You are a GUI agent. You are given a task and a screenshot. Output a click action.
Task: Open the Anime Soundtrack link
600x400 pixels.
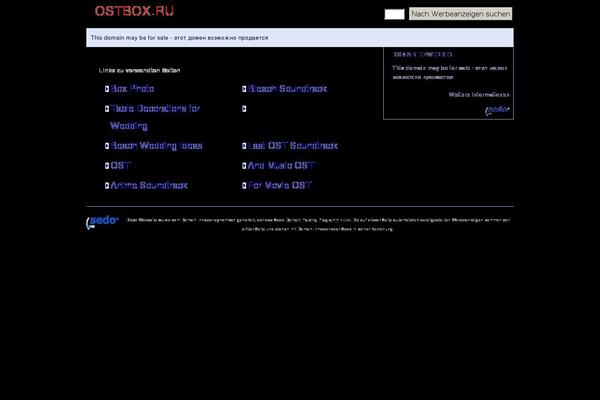pos(149,185)
